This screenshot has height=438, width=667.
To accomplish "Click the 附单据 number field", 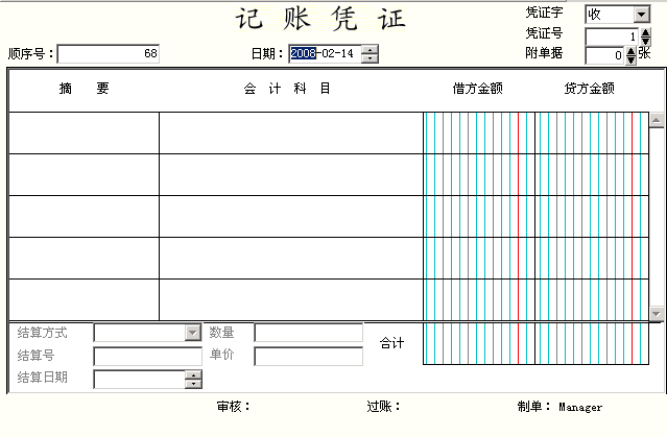I will coord(606,56).
